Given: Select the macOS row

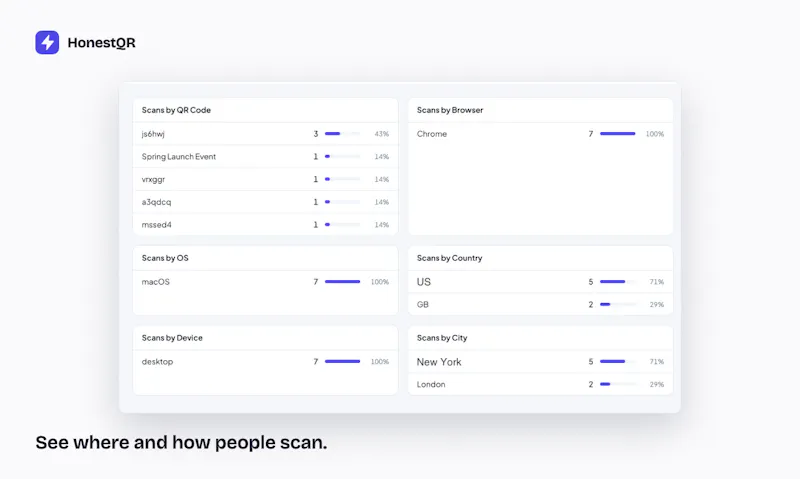Looking at the screenshot, I should coord(265,282).
